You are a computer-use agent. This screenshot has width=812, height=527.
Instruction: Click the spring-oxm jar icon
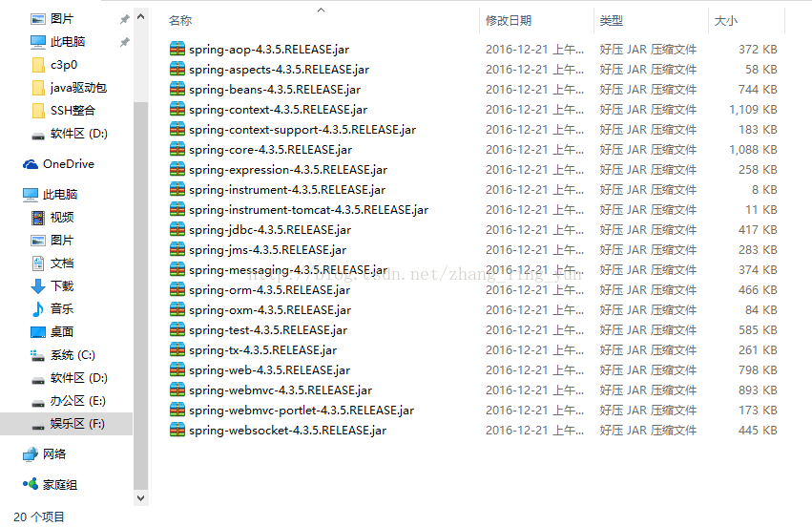tap(177, 309)
